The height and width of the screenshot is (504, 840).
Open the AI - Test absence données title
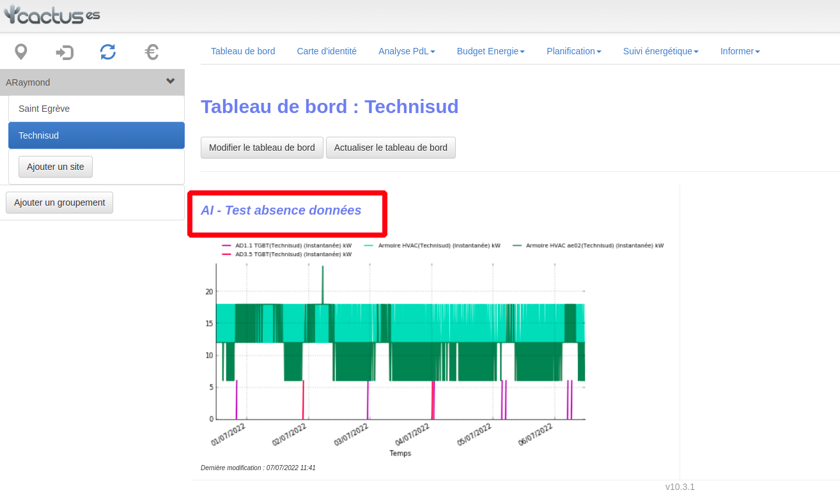point(281,210)
